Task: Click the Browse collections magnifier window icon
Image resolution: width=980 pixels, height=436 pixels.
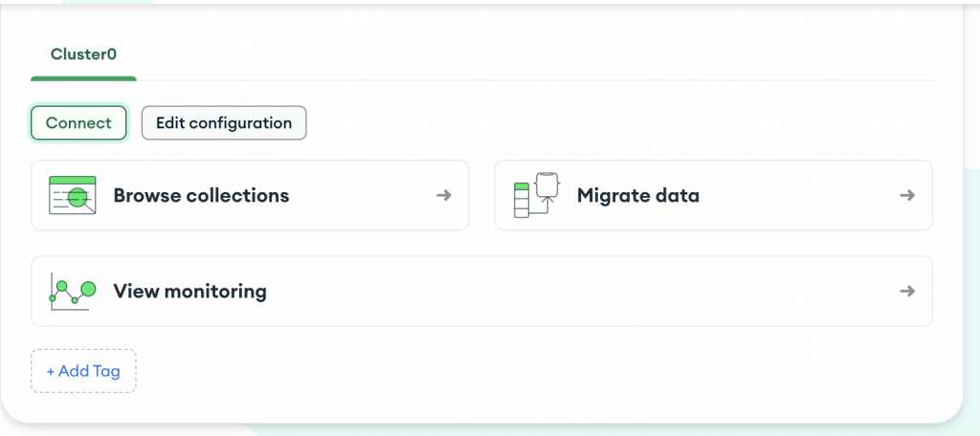Action: pyautogui.click(x=73, y=195)
